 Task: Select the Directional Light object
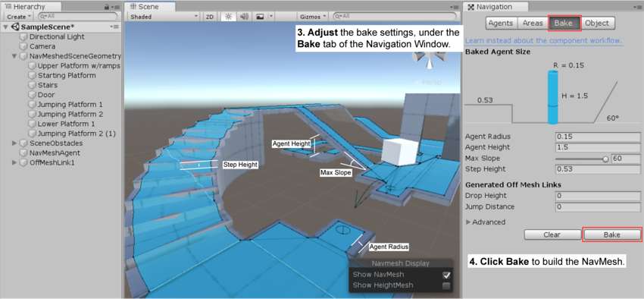(x=57, y=36)
